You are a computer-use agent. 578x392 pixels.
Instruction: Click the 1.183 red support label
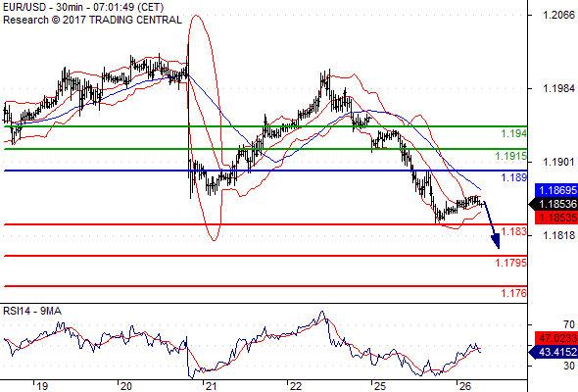(x=514, y=231)
